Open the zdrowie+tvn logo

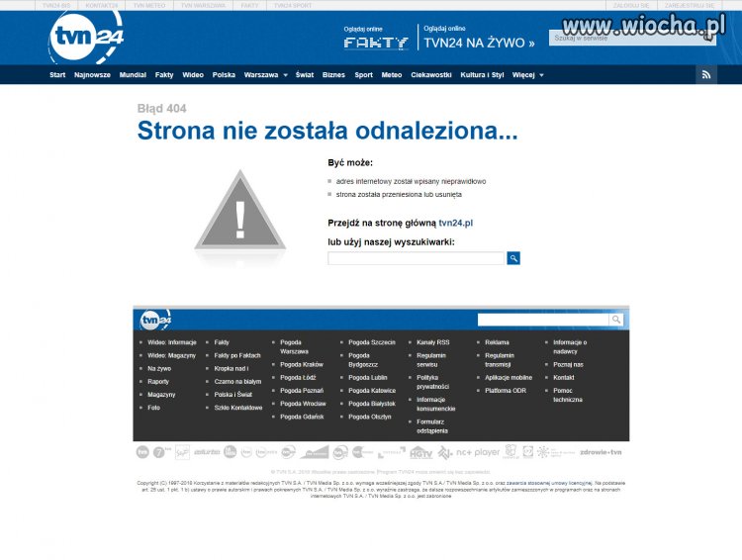(x=601, y=452)
